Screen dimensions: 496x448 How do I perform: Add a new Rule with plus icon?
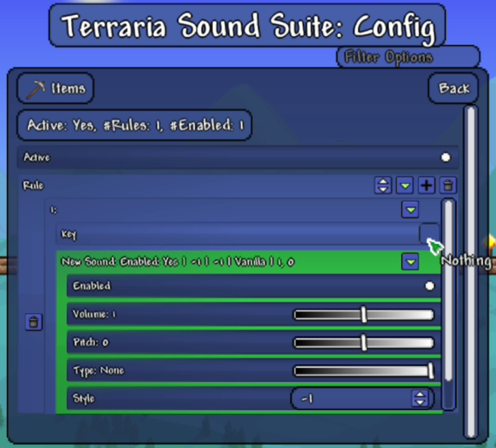(x=426, y=185)
